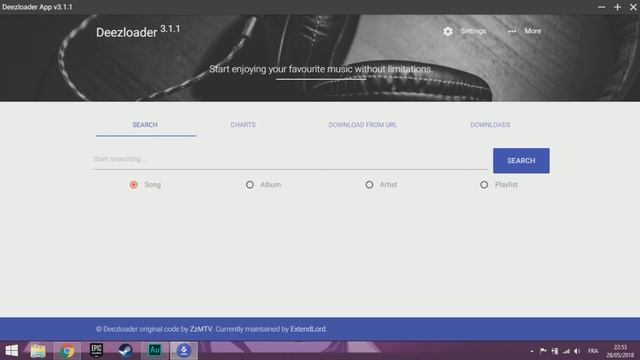Follow the ZzMTV link in footer
The height and width of the screenshot is (360, 640).
(x=201, y=329)
